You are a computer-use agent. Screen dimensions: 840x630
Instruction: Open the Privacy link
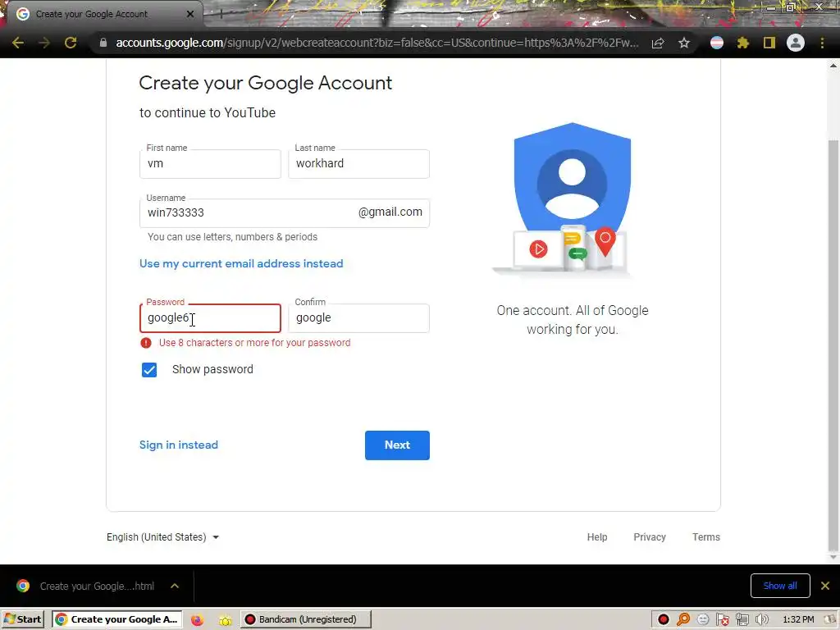(650, 536)
